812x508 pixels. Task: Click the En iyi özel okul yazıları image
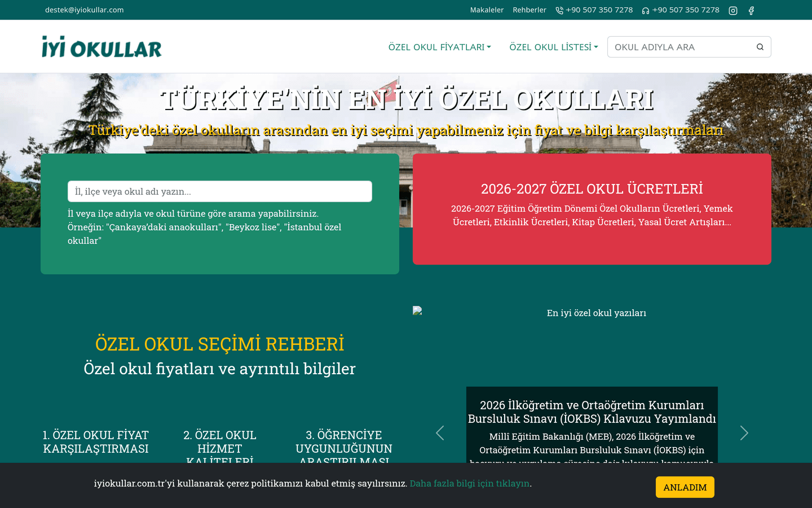(592, 313)
